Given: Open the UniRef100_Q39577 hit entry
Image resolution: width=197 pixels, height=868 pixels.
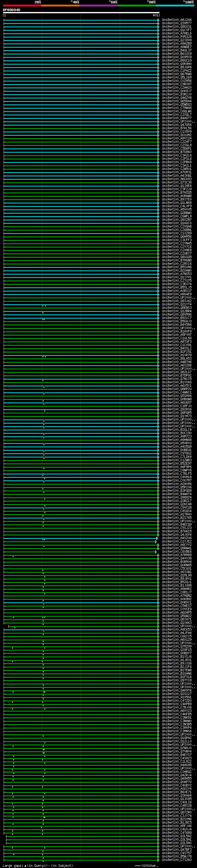Looking at the screenshot, I should (x=176, y=23).
